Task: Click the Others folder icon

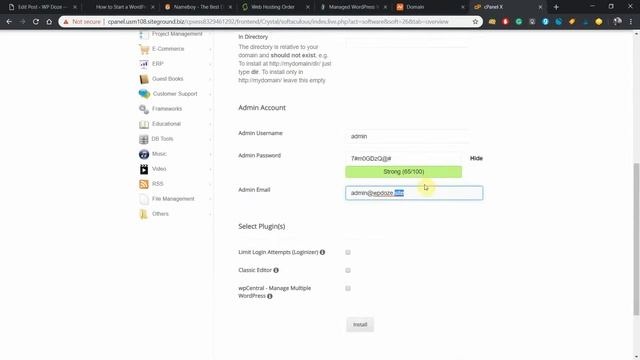Action: pos(144,214)
